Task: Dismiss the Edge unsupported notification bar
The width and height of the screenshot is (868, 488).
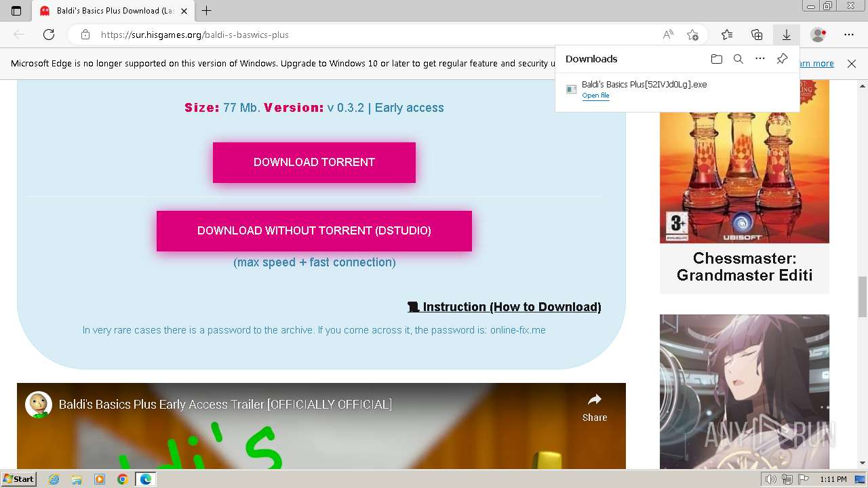Action: click(x=852, y=64)
